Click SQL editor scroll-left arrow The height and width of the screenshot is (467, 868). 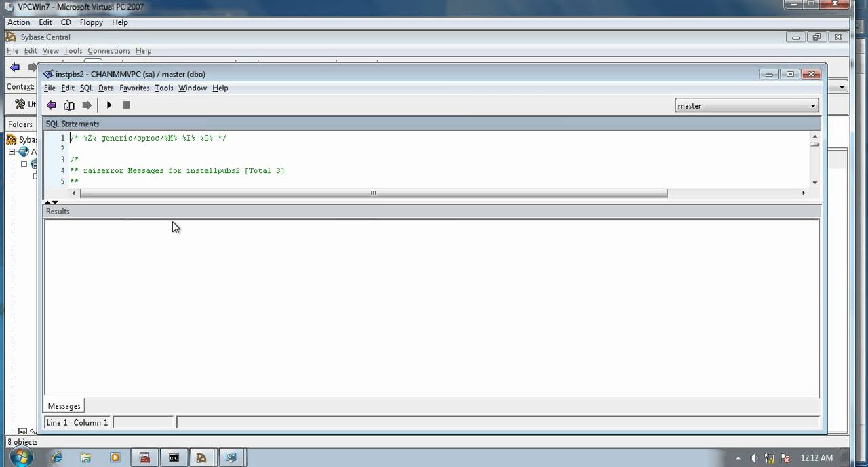tap(74, 193)
